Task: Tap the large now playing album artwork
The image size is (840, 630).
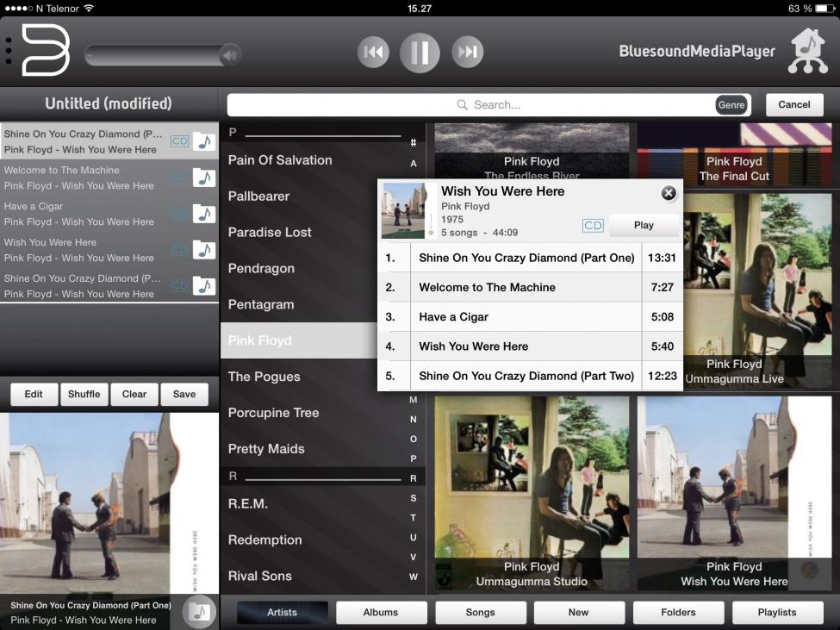Action: [x=109, y=503]
